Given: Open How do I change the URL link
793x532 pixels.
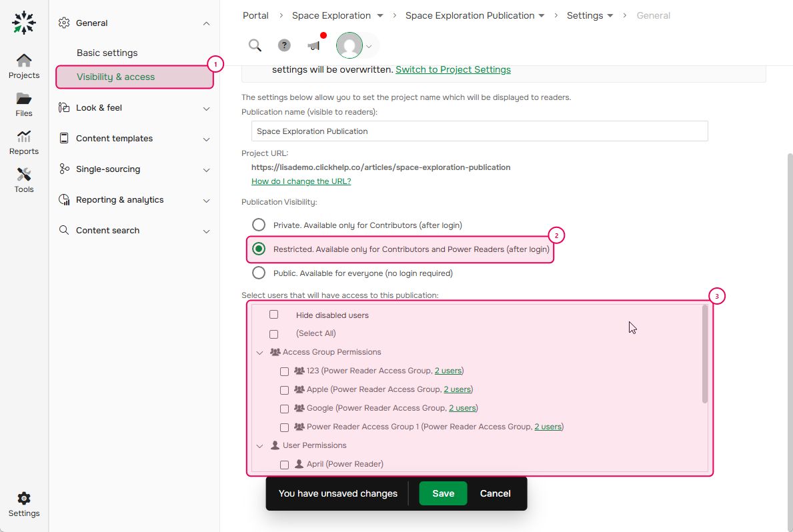Looking at the screenshot, I should pyautogui.click(x=301, y=181).
